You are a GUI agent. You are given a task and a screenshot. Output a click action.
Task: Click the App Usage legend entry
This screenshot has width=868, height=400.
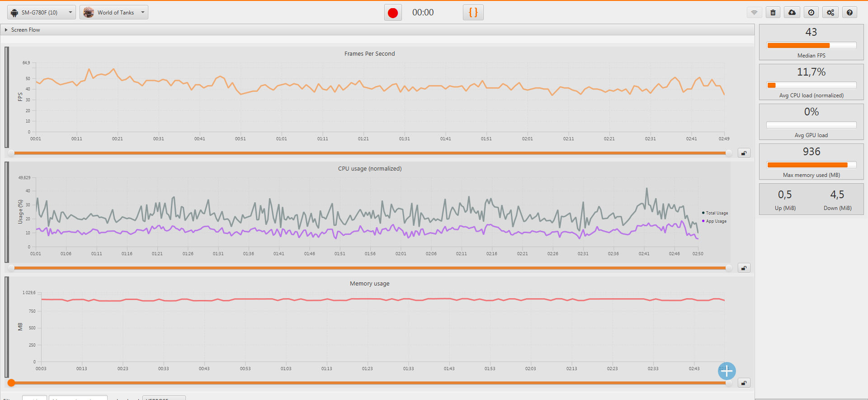click(x=716, y=221)
